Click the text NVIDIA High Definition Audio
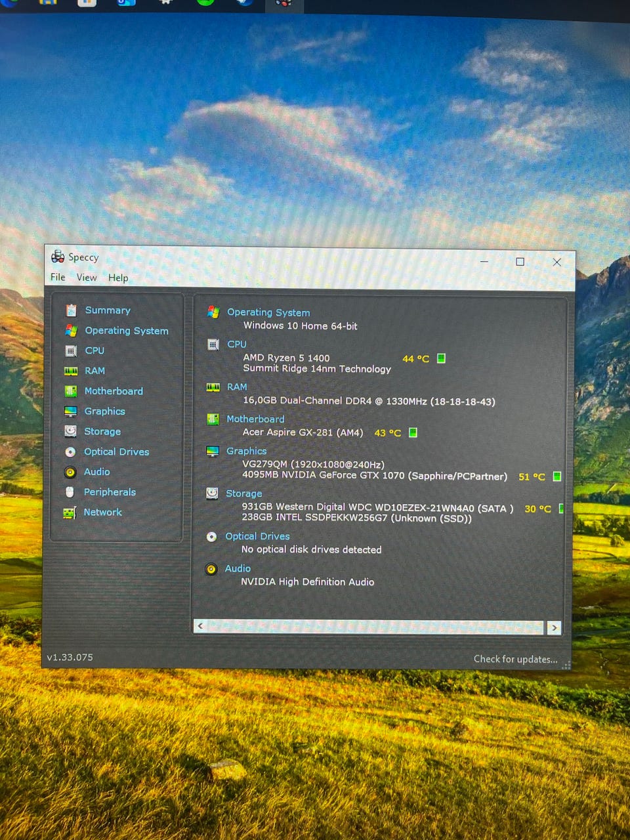 pyautogui.click(x=307, y=581)
